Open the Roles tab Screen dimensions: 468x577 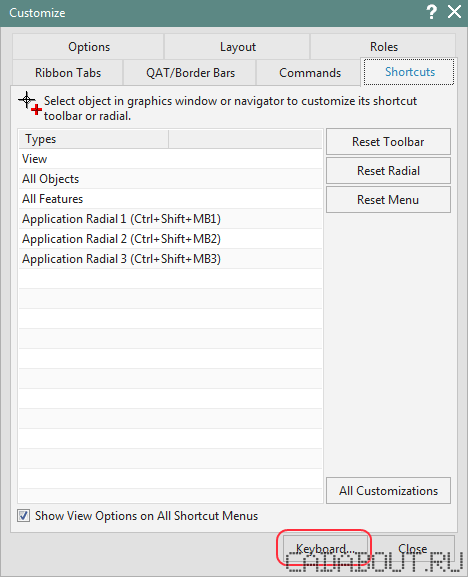tap(383, 47)
